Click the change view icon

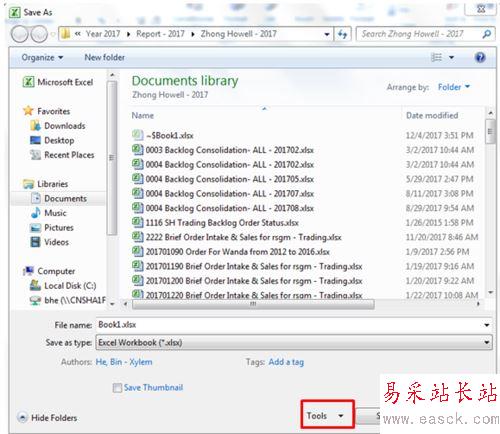coord(436,57)
